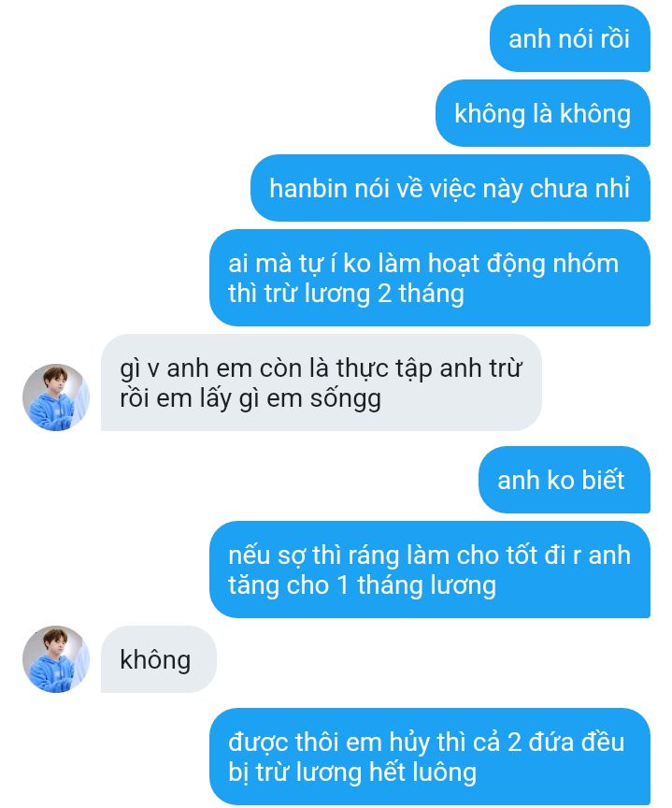The image size is (672, 808).
Task: Select the 'được thôi em hủy' message bubble
Action: point(429,757)
